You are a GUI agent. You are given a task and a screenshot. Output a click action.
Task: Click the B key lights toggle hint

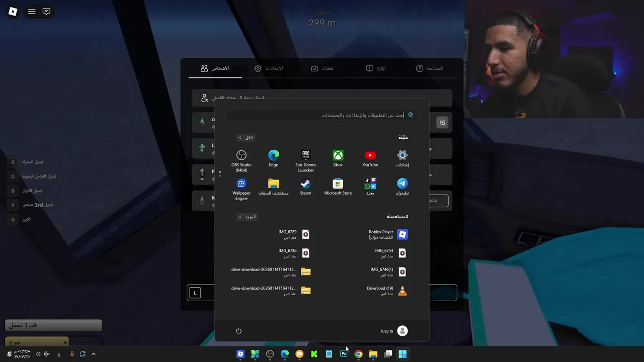coord(13,191)
